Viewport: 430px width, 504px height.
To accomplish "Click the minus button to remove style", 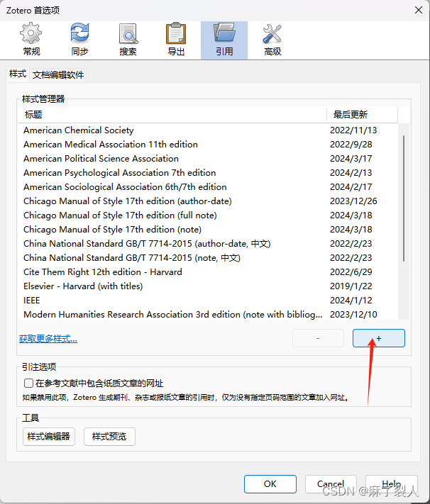I will [318, 338].
